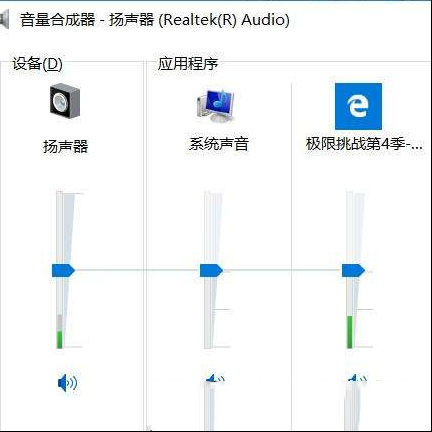The image size is (432, 432).
Task: Click the 扬声器 slider track above the thumb
Action: click(60, 228)
